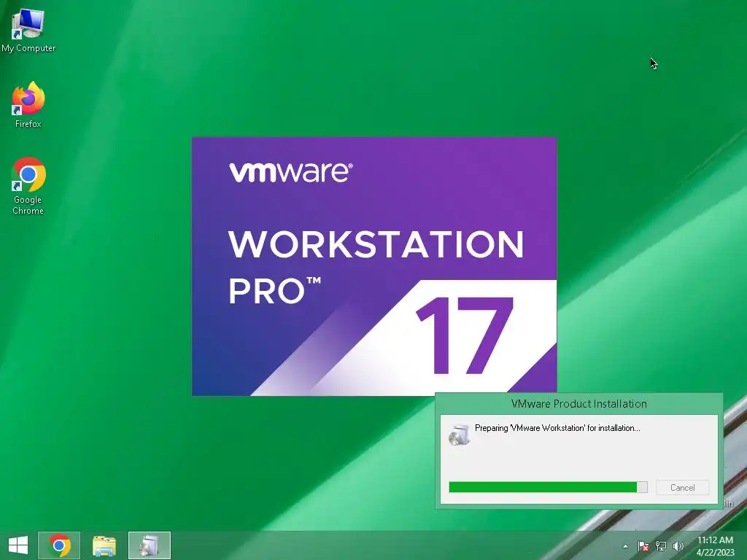The width and height of the screenshot is (747, 560).
Task: Click the installation progress bar
Action: pos(548,487)
